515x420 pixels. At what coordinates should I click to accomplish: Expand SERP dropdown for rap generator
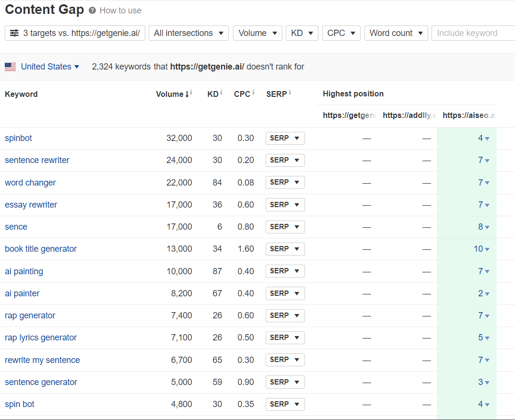(285, 315)
